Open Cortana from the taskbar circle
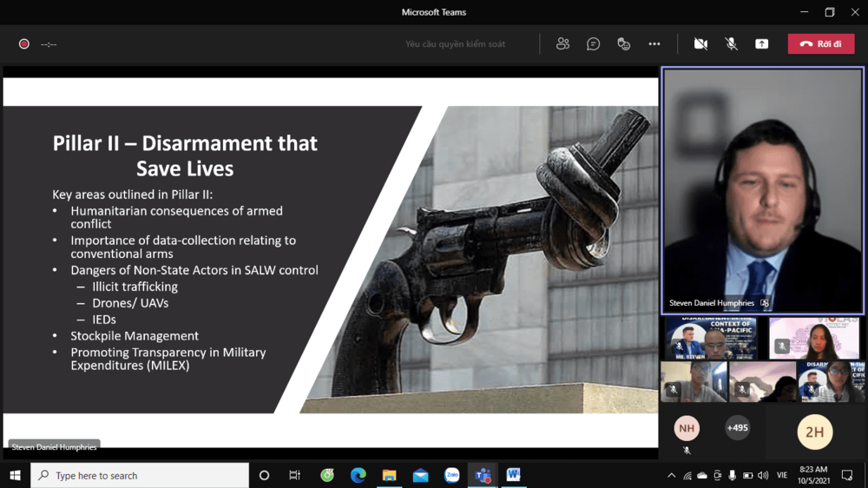868x488 pixels. click(x=264, y=475)
